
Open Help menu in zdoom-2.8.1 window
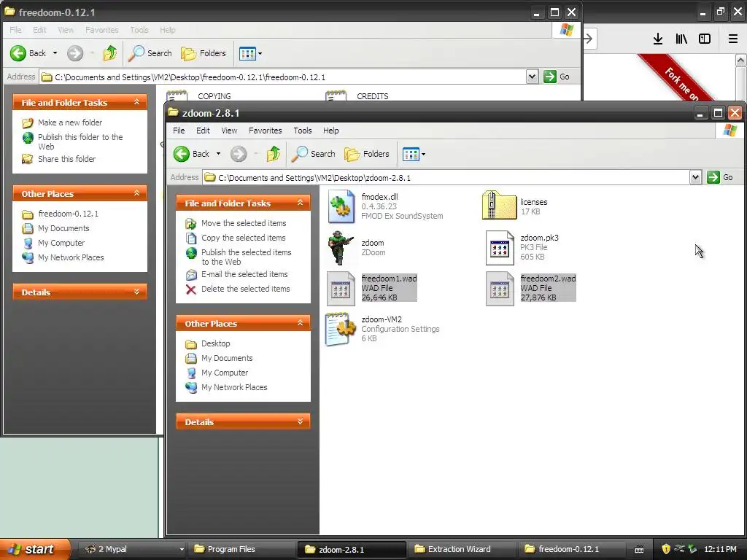click(x=330, y=131)
